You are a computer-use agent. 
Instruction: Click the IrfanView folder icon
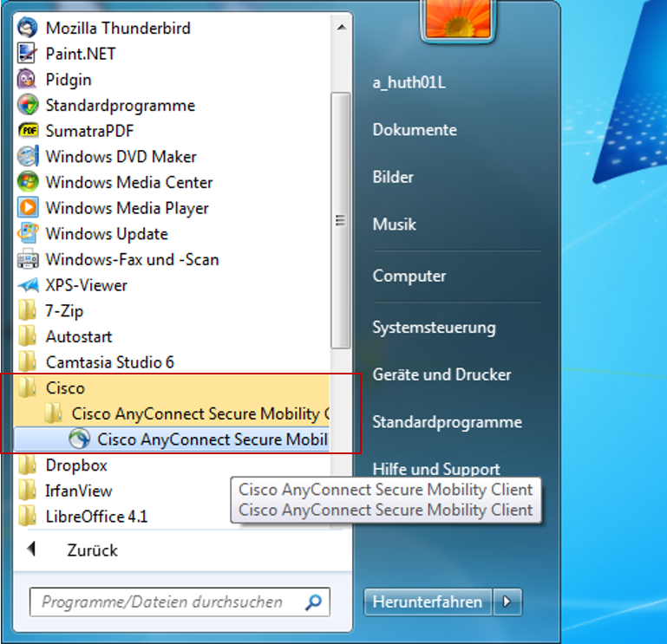tap(28, 491)
